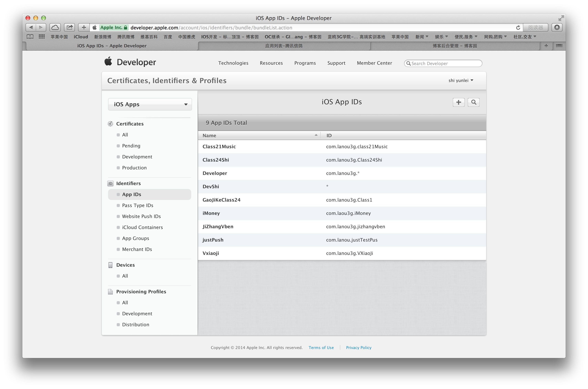Switch to the 博客后台管理 - 博客园 tab

pos(455,46)
